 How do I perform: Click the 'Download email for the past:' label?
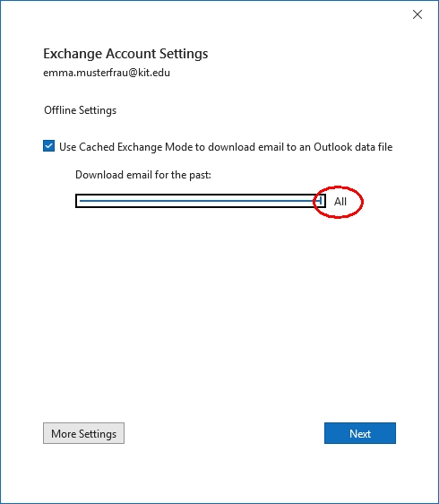click(143, 175)
